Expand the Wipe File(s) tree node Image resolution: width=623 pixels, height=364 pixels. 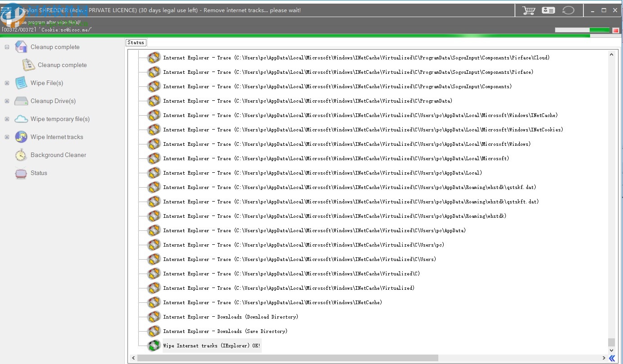(x=7, y=83)
